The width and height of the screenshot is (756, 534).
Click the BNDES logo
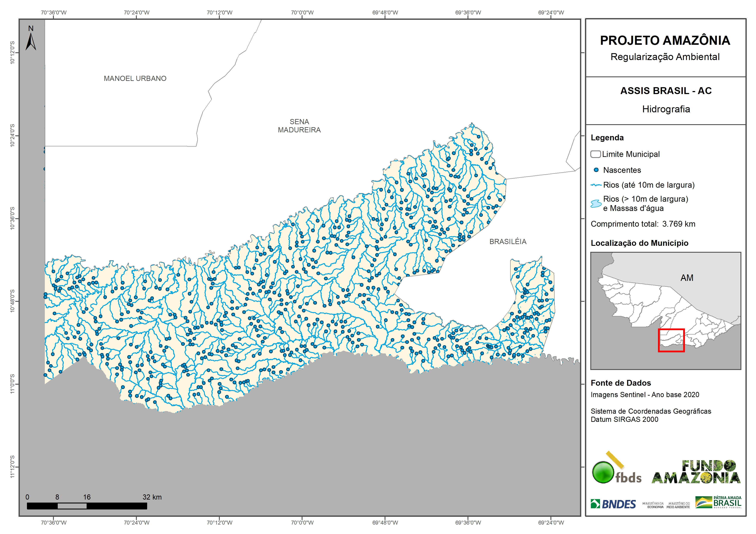613,504
